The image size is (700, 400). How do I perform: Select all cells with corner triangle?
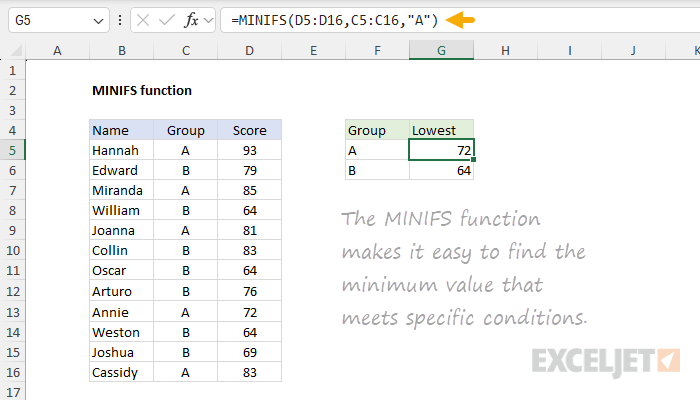pos(16,51)
